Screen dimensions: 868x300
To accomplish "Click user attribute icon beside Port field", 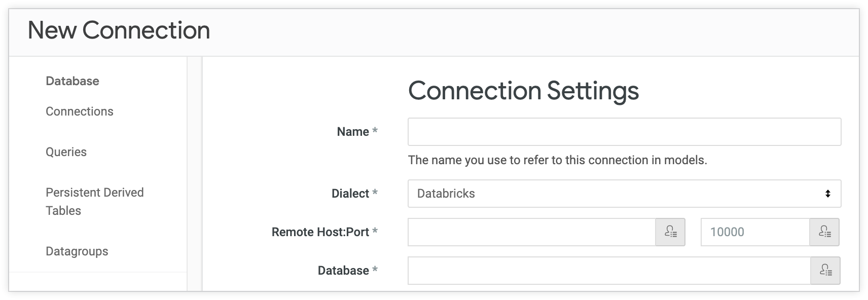I will 824,232.
